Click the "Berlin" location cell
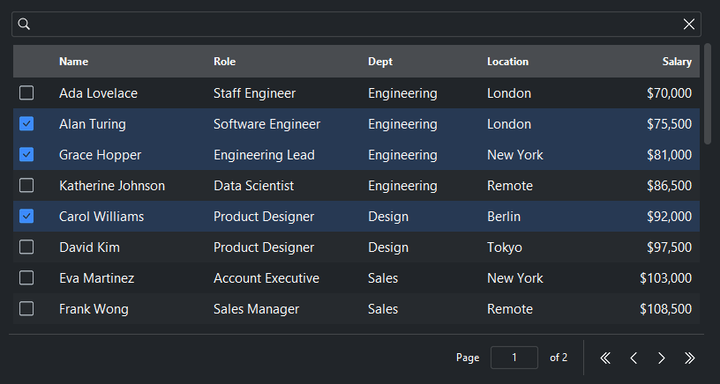The width and height of the screenshot is (720, 384). coord(504,216)
